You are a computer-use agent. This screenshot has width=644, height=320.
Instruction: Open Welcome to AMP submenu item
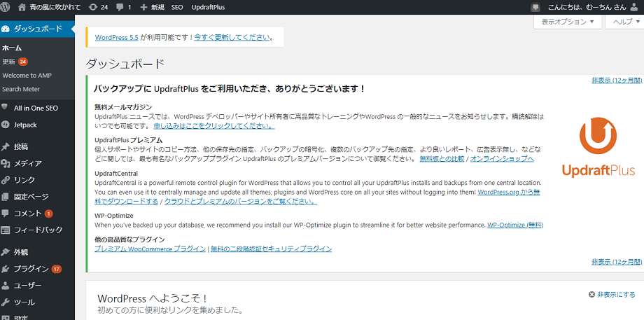pos(27,75)
